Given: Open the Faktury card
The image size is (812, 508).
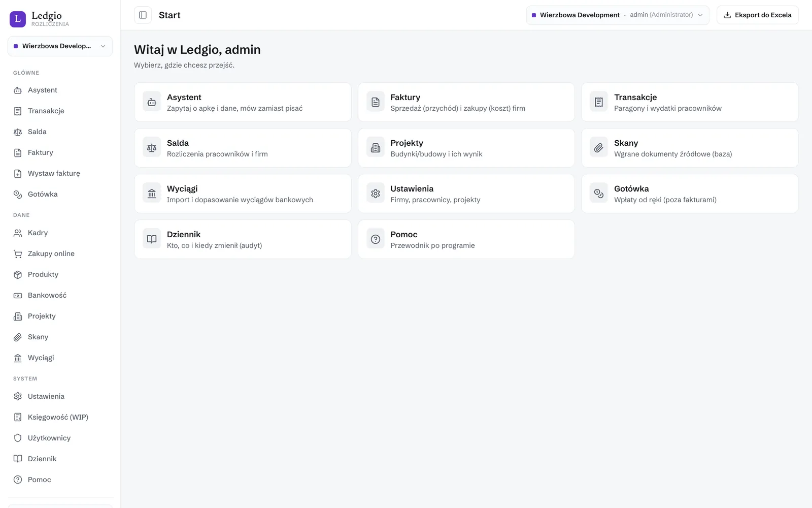Looking at the screenshot, I should [x=466, y=102].
